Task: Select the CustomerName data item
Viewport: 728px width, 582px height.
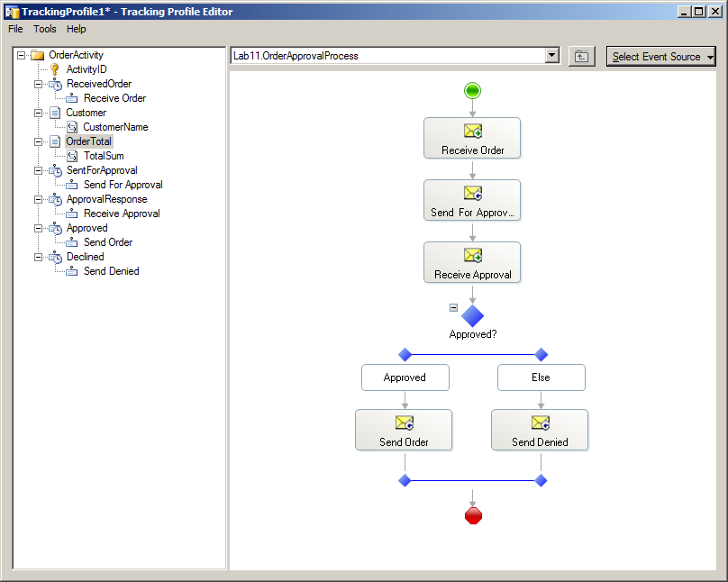Action: [x=115, y=127]
